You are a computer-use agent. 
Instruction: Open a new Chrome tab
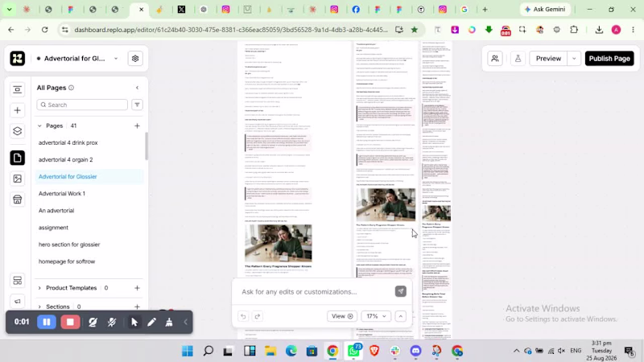coord(485,9)
